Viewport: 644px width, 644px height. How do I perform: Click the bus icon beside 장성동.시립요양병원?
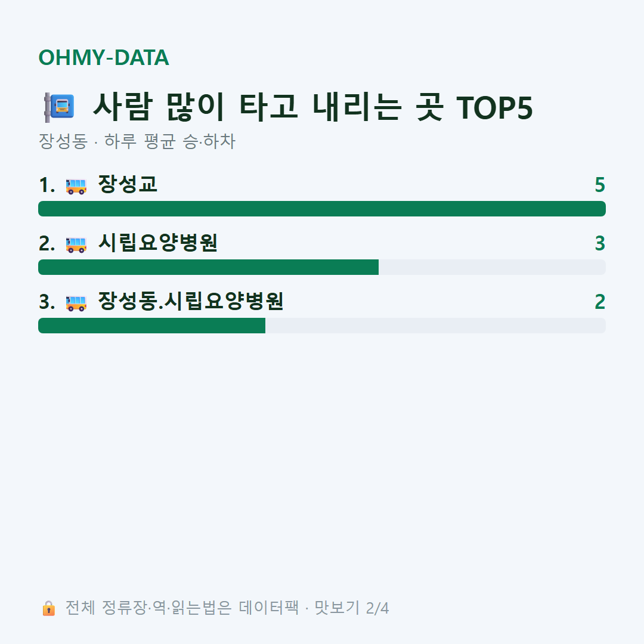coord(76,302)
